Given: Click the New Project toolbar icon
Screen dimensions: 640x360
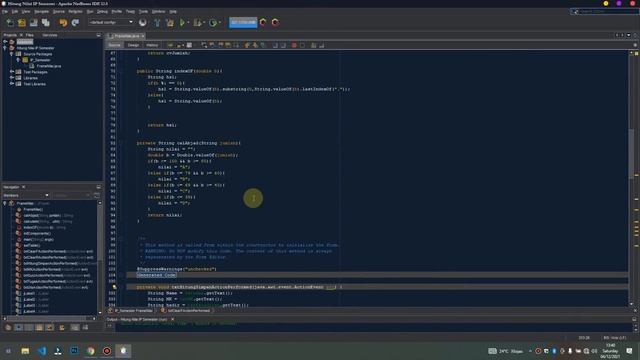Looking at the screenshot, I should coord(22,22).
